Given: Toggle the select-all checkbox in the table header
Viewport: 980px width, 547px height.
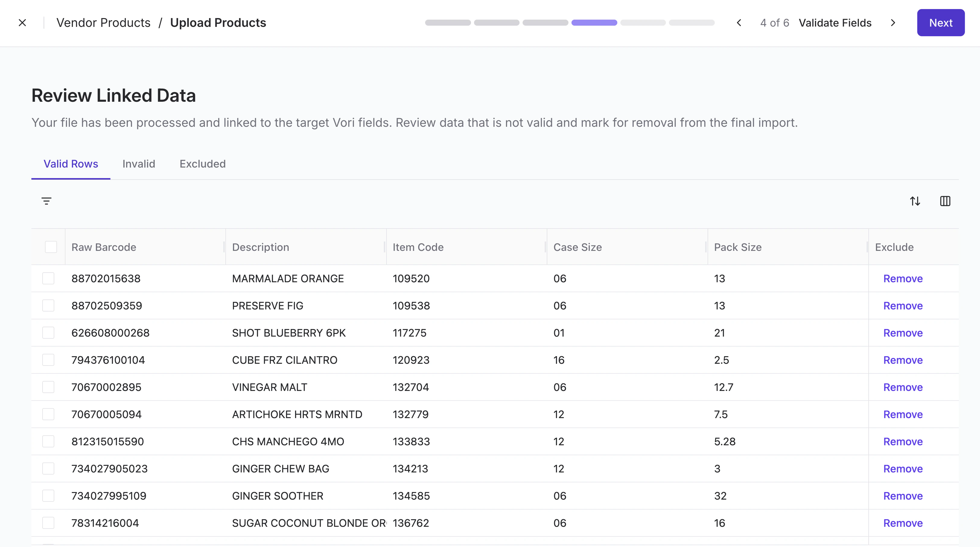Looking at the screenshot, I should [x=51, y=247].
